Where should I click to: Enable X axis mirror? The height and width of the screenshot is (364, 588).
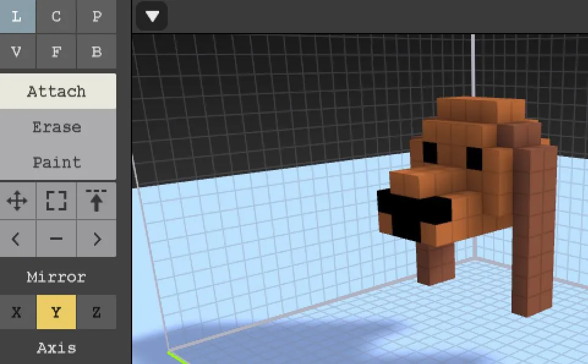coord(17,312)
